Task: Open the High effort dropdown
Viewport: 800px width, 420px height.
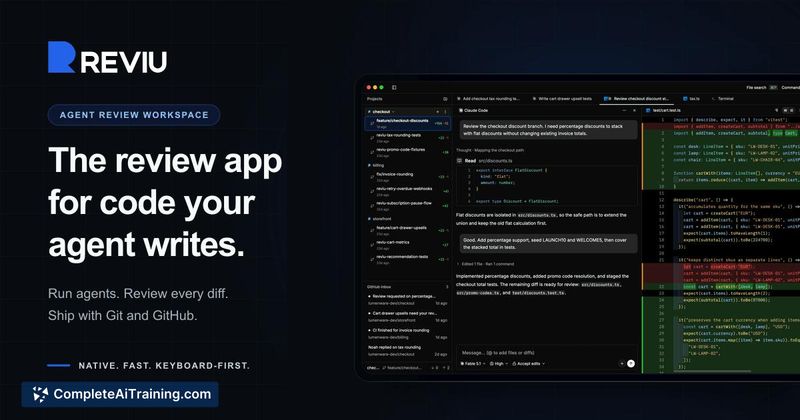Action: point(498,364)
